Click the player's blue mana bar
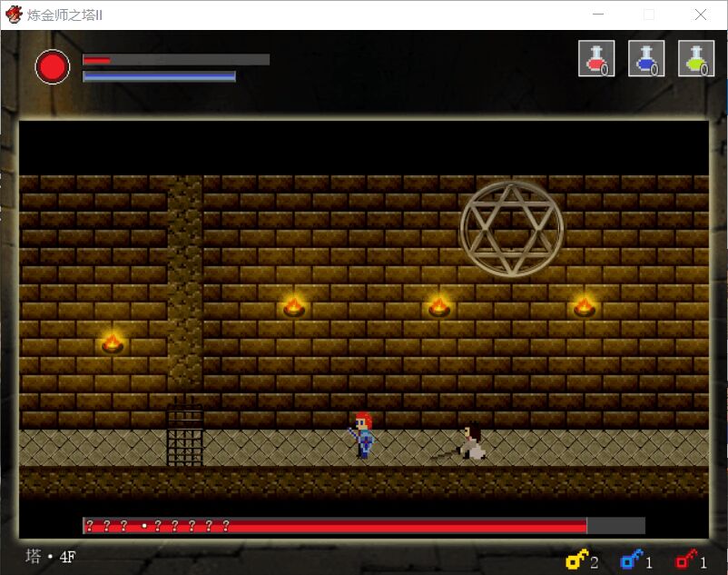This screenshot has width=728, height=575. pos(159,76)
